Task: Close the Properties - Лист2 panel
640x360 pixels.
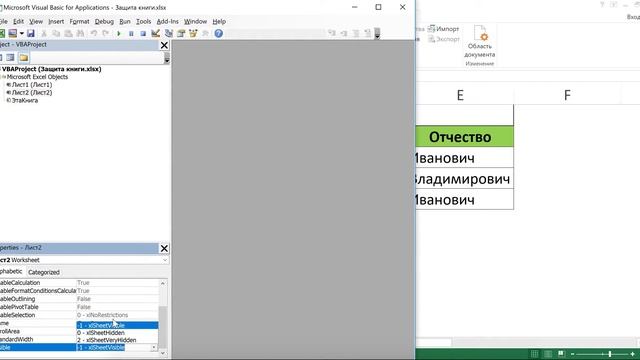Action: point(164,248)
